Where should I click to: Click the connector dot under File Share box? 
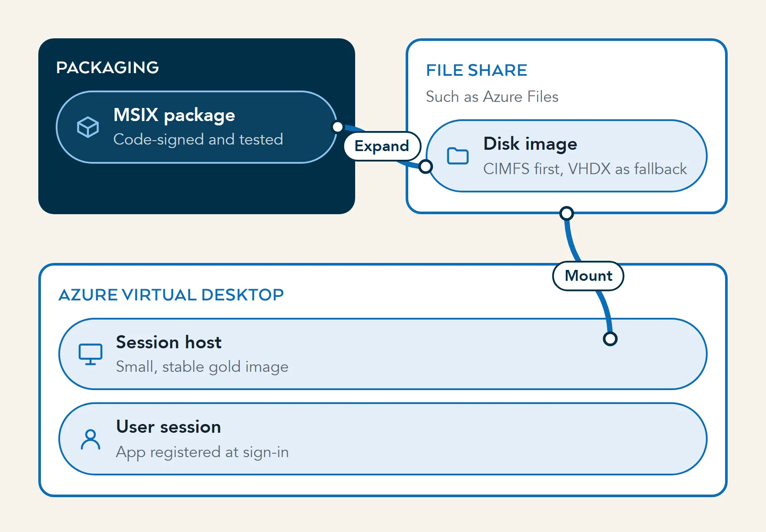[x=567, y=213]
